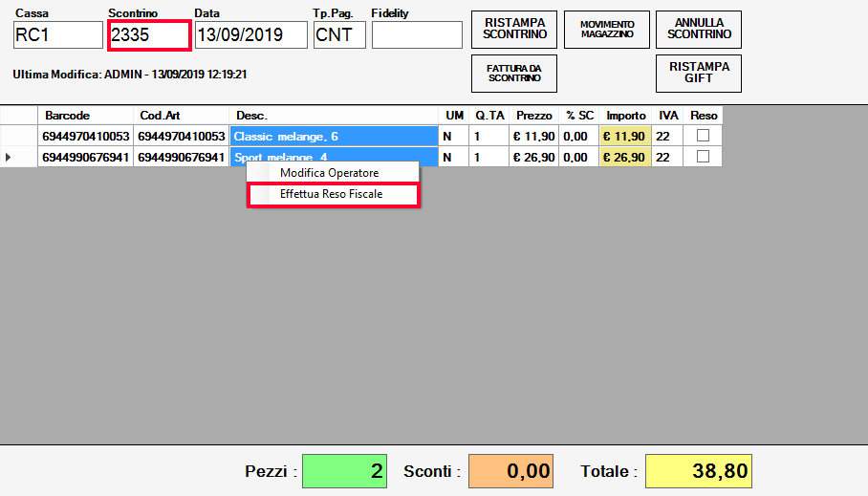Select Classic melange description cell
The width and height of the screenshot is (868, 496).
tap(334, 136)
